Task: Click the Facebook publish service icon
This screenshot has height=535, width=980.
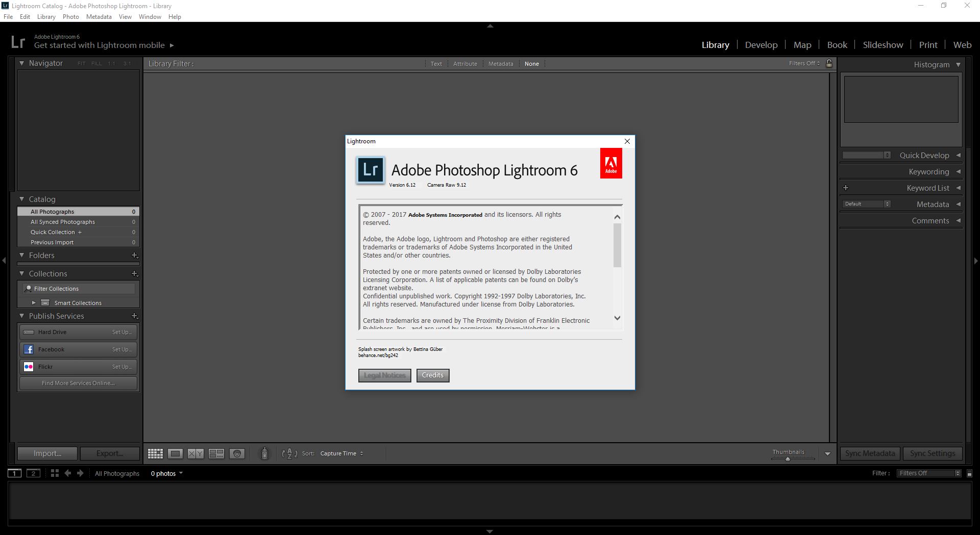Action: pyautogui.click(x=29, y=349)
